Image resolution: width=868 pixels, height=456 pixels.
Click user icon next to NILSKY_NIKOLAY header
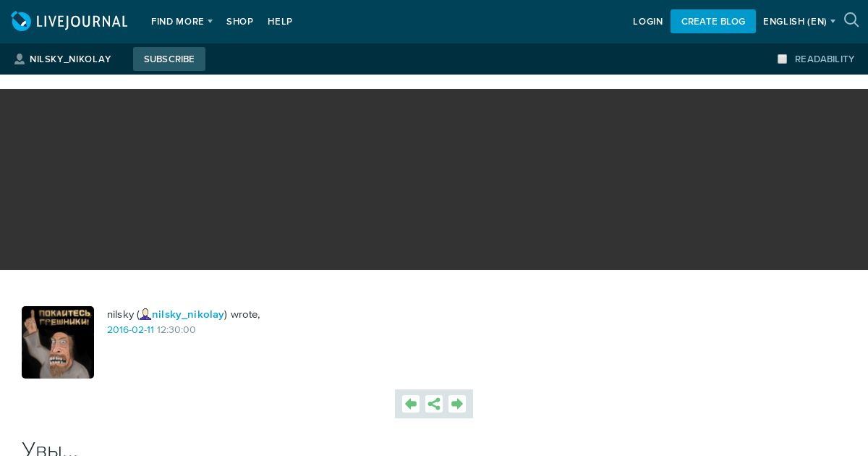20,59
